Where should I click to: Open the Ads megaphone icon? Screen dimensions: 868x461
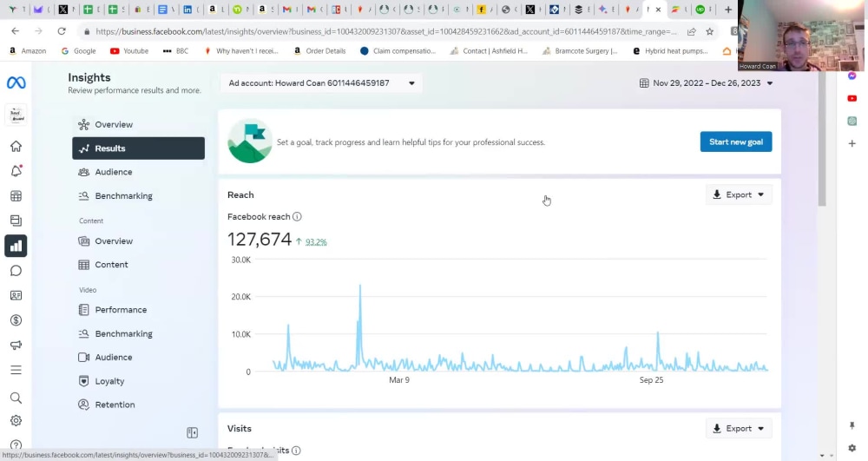16,346
